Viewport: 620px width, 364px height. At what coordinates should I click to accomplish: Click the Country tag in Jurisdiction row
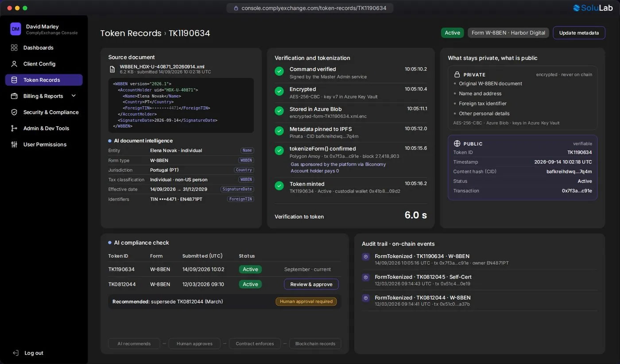[244, 170]
